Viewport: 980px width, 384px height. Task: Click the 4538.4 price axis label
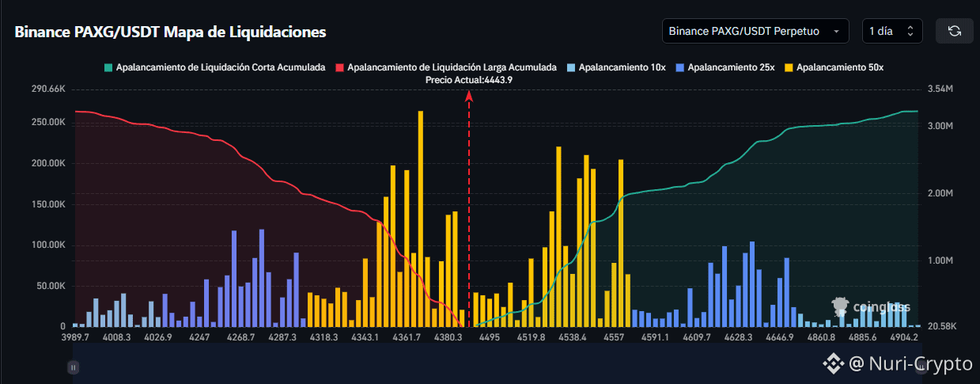pyautogui.click(x=572, y=337)
